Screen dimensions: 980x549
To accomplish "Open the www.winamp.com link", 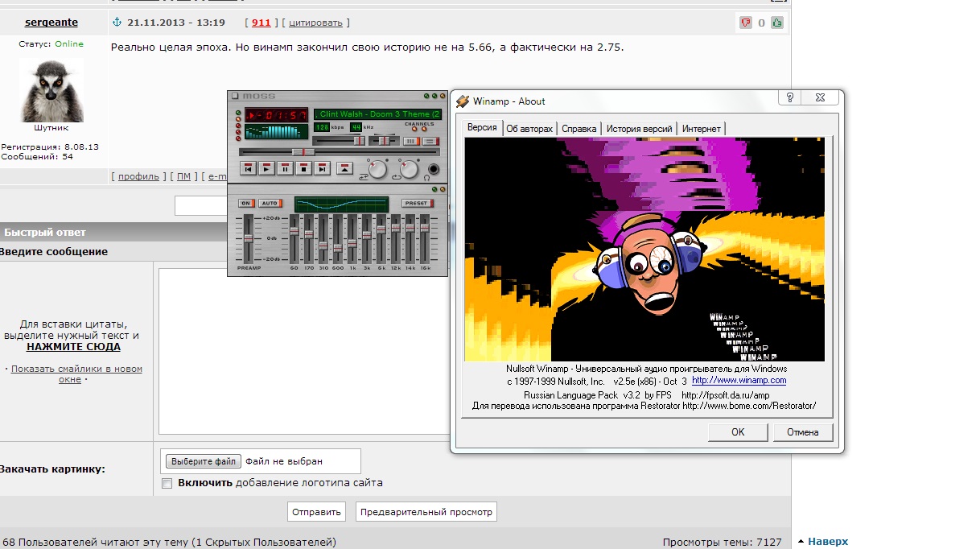I will pos(739,380).
